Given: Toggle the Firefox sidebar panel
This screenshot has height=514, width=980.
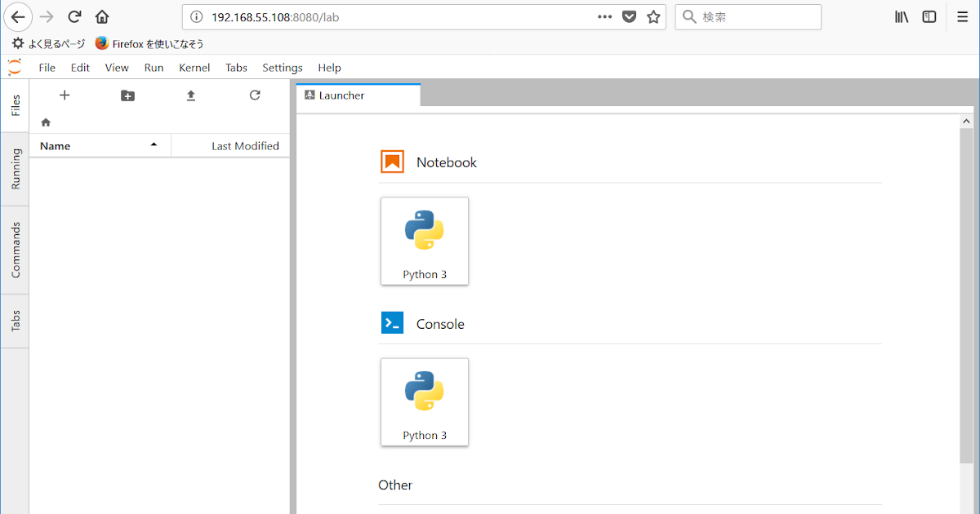Looking at the screenshot, I should point(929,16).
